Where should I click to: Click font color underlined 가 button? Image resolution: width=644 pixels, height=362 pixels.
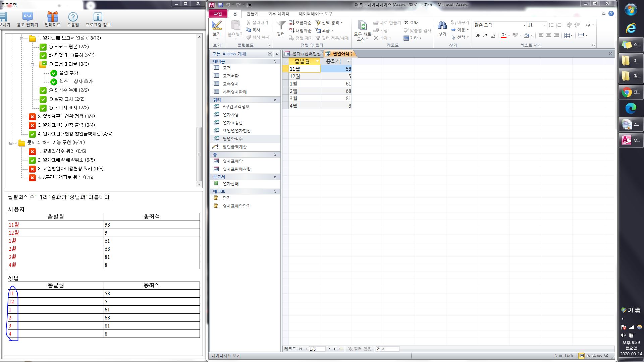click(503, 36)
